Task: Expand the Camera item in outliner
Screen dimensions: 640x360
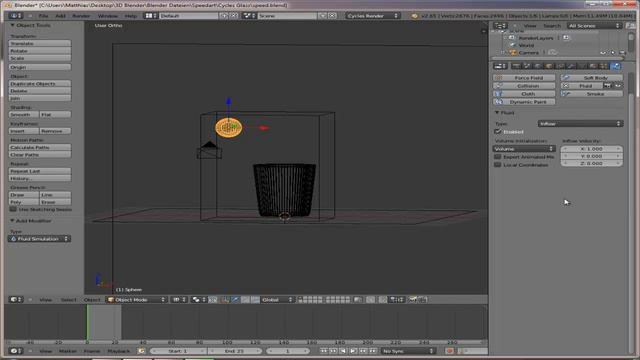Action: click(502, 53)
